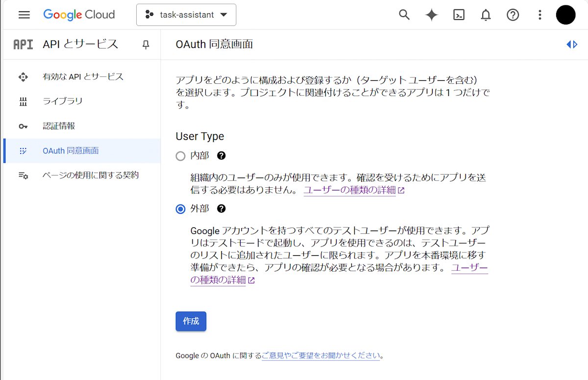Toggle the side panel blue arrows icon

pyautogui.click(x=572, y=45)
